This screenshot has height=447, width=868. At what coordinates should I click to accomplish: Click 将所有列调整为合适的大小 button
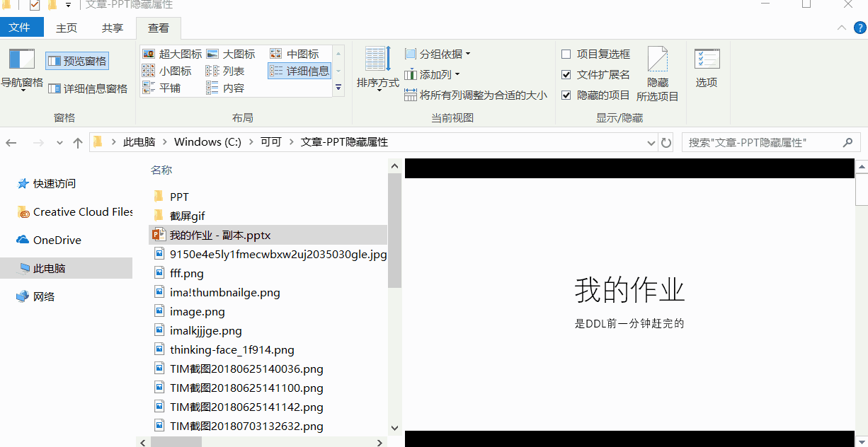pos(476,95)
